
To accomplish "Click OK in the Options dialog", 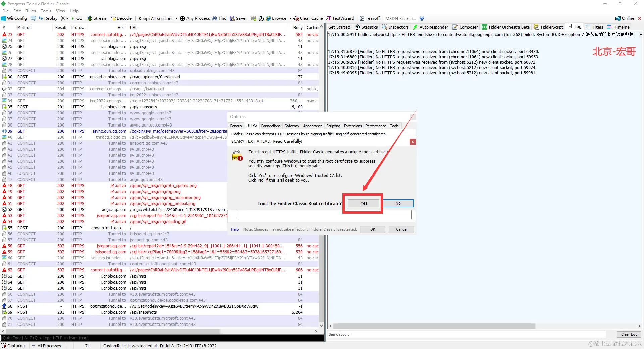I will point(373,229).
